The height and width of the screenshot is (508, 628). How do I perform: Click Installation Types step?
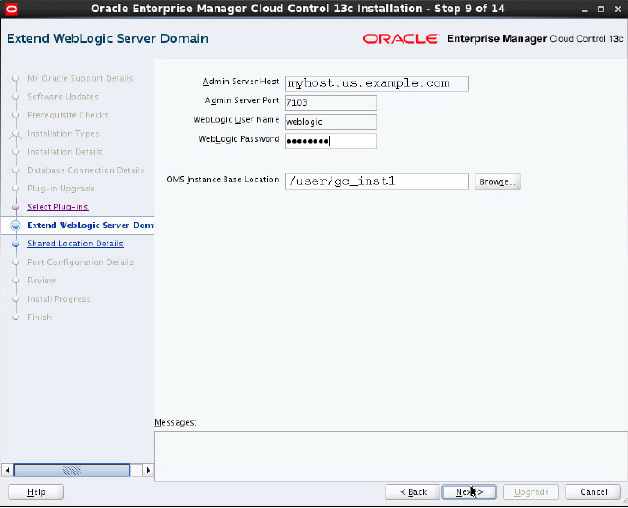(x=63, y=133)
